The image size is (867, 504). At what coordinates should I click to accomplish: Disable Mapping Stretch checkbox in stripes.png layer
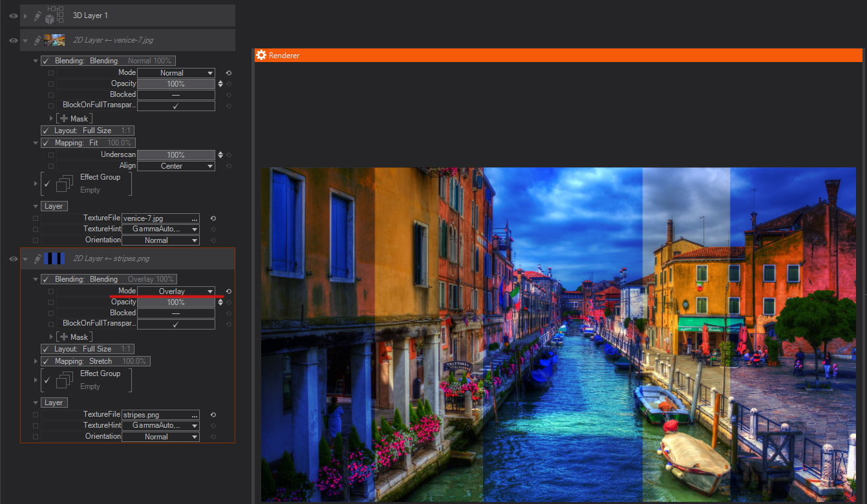click(46, 361)
